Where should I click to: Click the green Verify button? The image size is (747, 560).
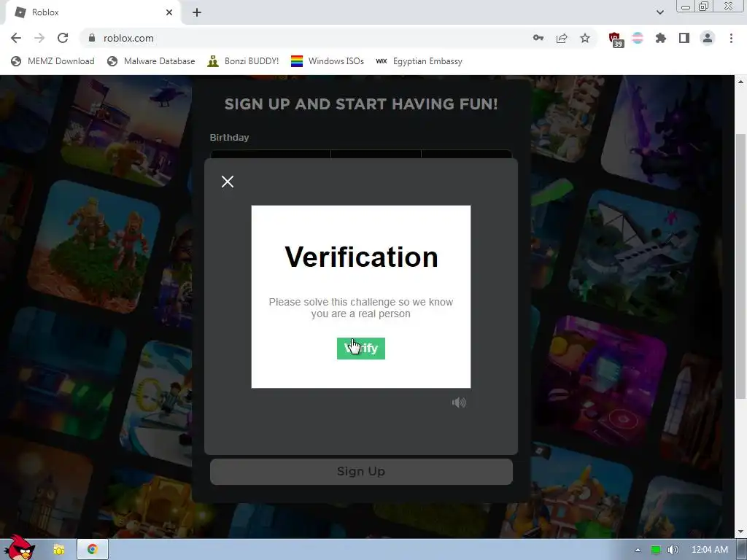point(360,349)
